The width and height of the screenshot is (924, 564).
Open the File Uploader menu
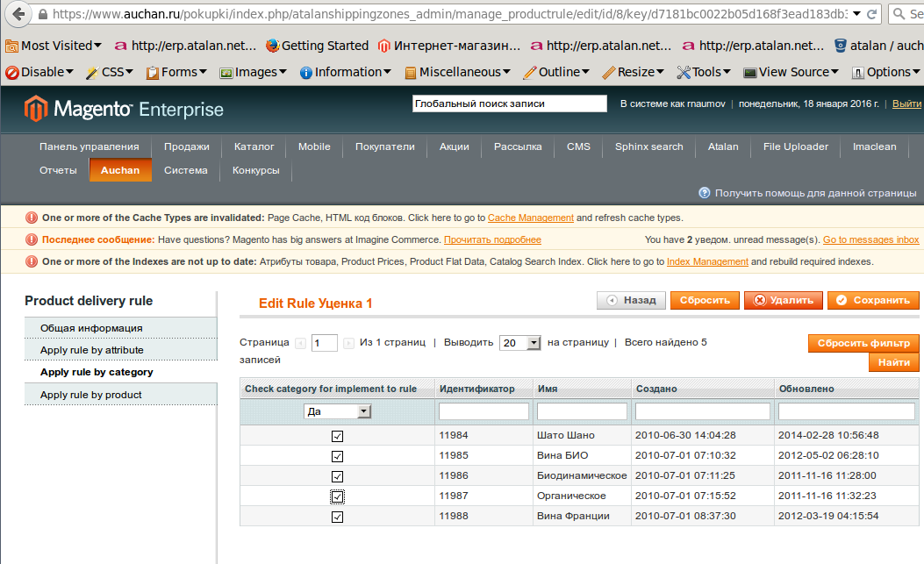tap(796, 146)
